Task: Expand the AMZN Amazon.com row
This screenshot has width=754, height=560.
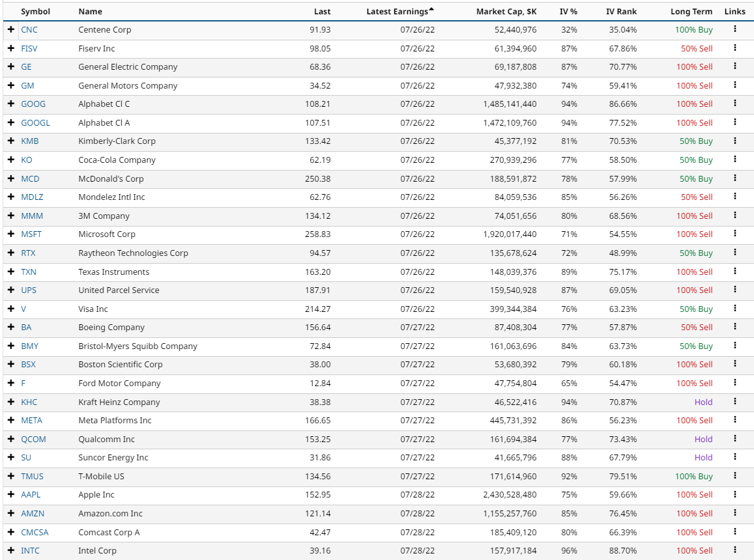Action: tap(10, 514)
